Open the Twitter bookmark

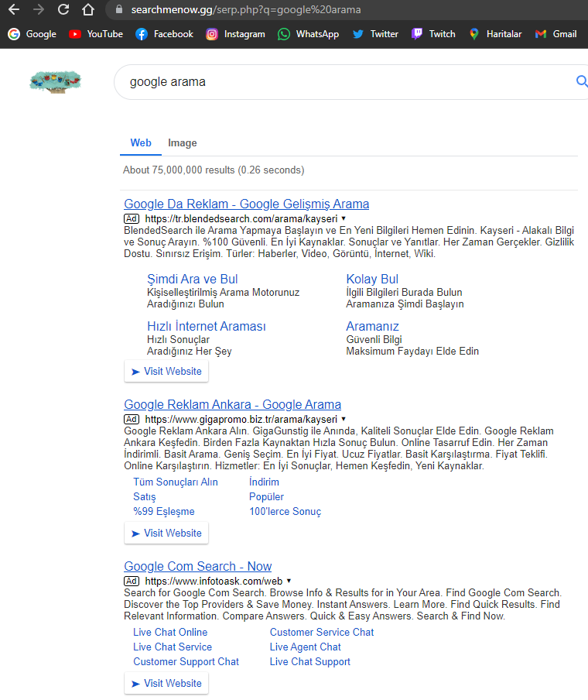[x=375, y=34]
